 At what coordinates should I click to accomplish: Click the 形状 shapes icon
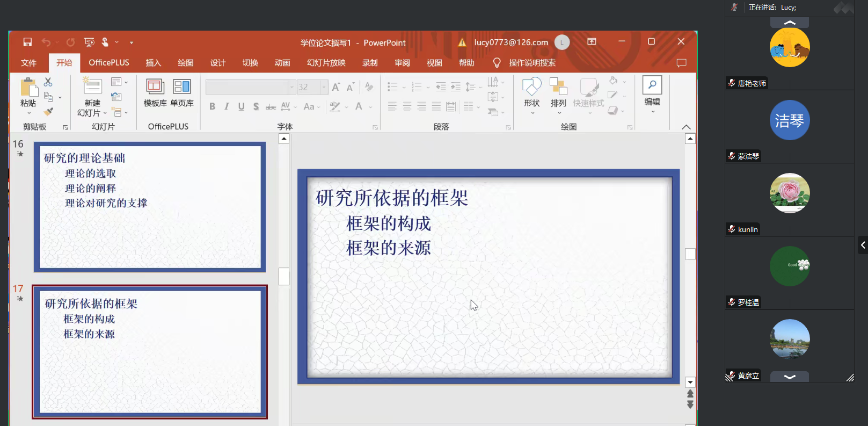click(531, 92)
